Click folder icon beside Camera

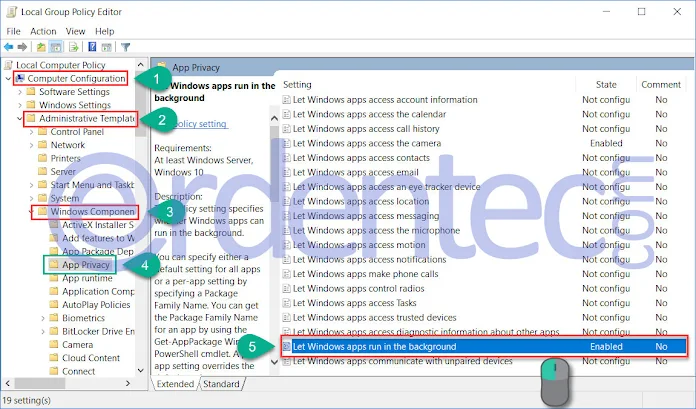pos(54,345)
